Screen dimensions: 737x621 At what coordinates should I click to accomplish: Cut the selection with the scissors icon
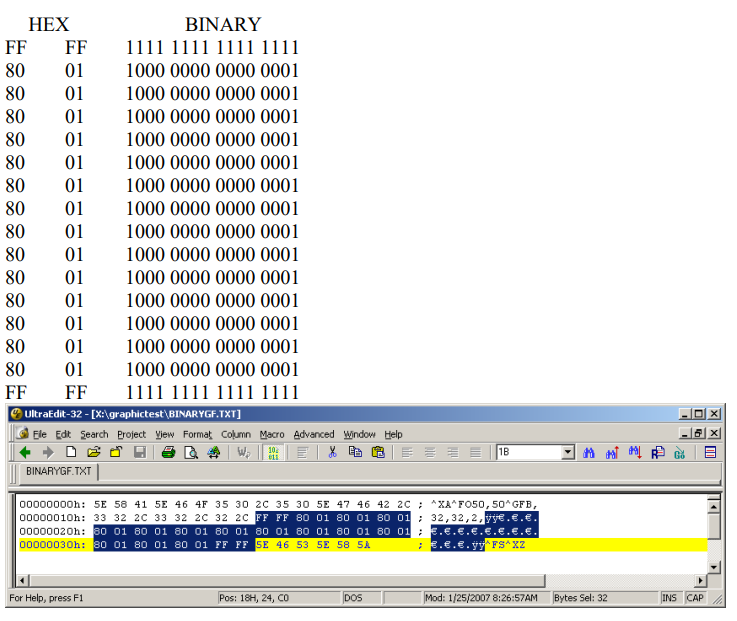click(332, 452)
